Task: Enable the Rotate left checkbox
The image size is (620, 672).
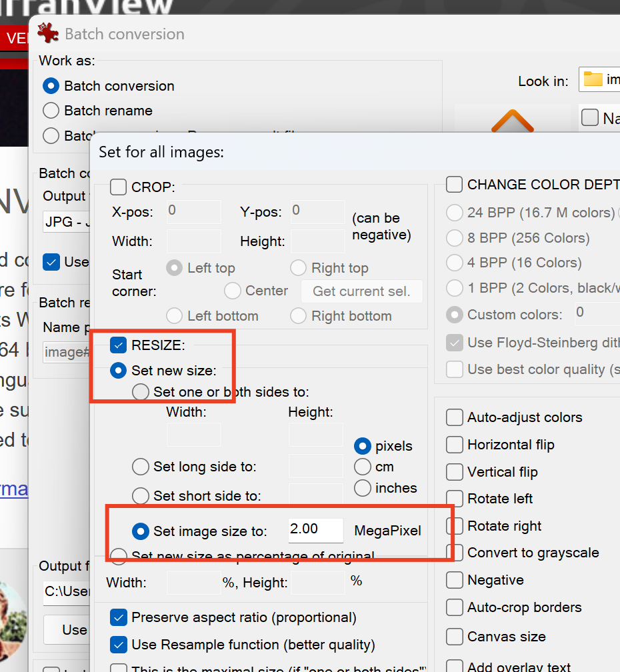Action: (455, 499)
